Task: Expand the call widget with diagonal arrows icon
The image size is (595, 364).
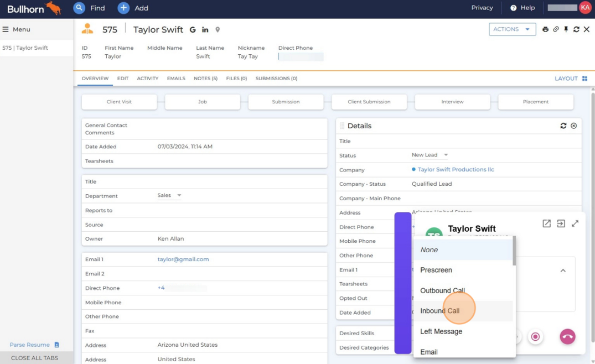Action: coord(575,223)
